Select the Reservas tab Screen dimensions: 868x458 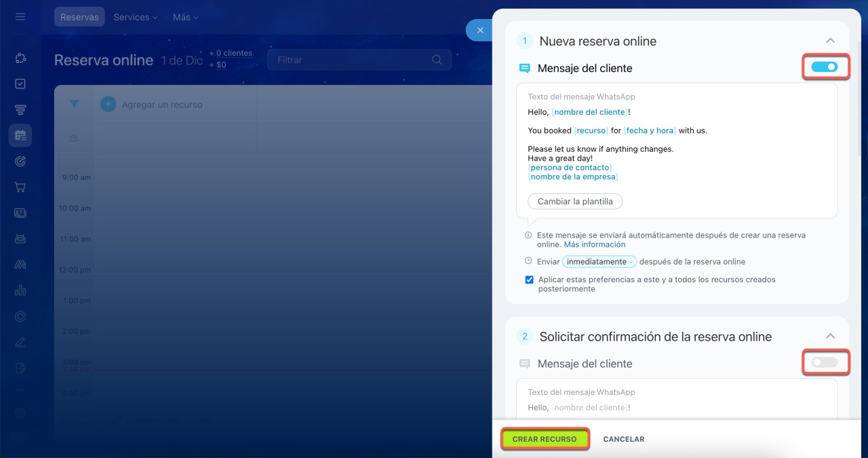[79, 17]
